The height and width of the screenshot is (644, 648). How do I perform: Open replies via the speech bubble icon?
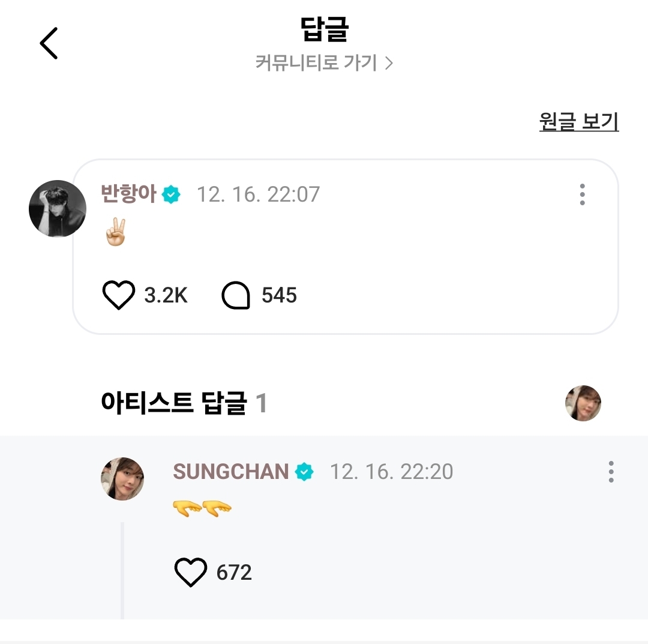point(236,295)
